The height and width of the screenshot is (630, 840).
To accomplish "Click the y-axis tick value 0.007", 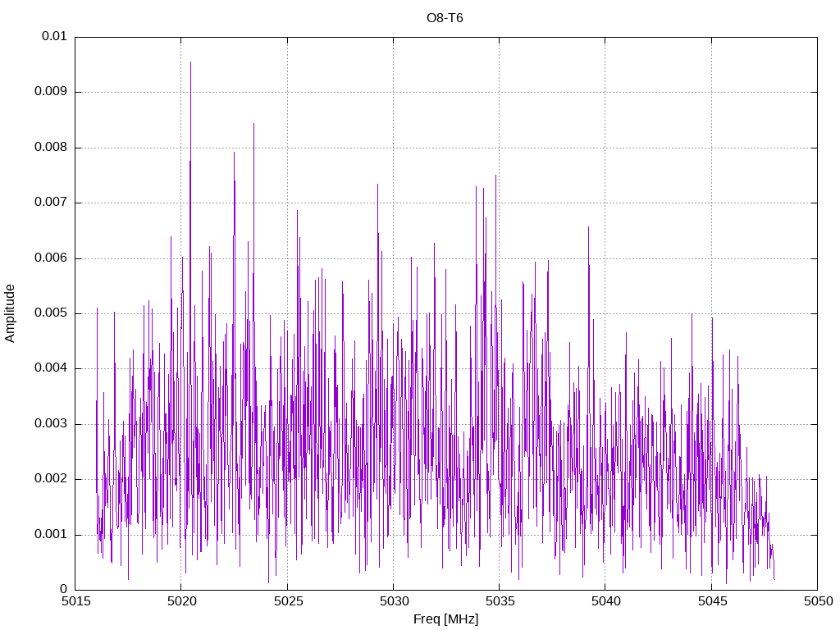I will coord(51,203).
